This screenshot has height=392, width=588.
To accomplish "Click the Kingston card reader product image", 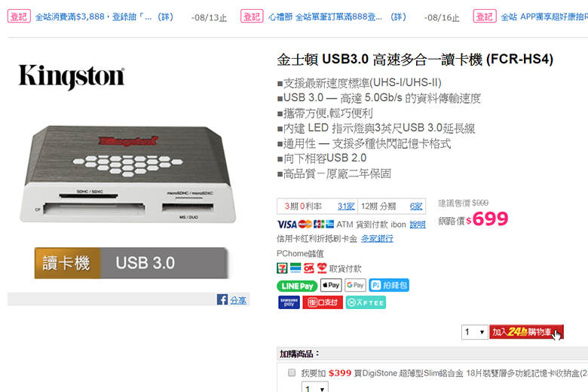I will coord(128,174).
